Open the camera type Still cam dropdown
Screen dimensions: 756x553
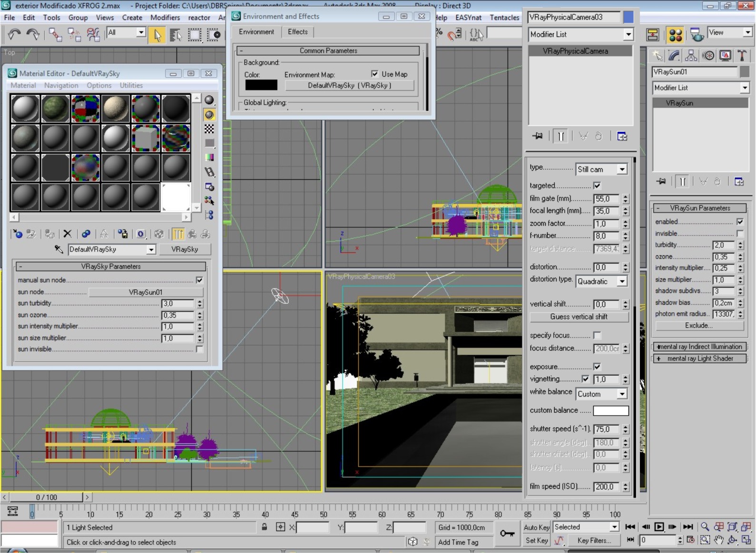pos(602,169)
